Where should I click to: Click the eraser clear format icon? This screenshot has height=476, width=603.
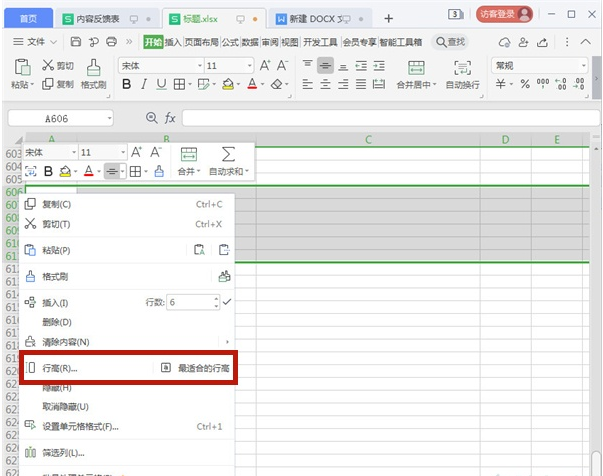click(x=277, y=84)
